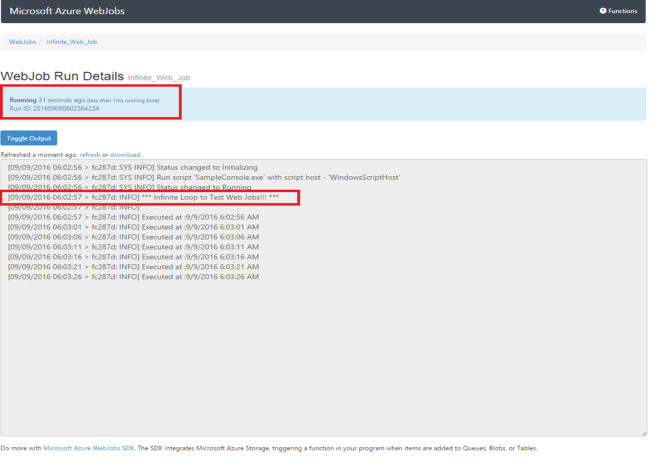The image size is (650, 462).
Task: Select 'Status changed to Running' log line
Action: pyautogui.click(x=129, y=187)
